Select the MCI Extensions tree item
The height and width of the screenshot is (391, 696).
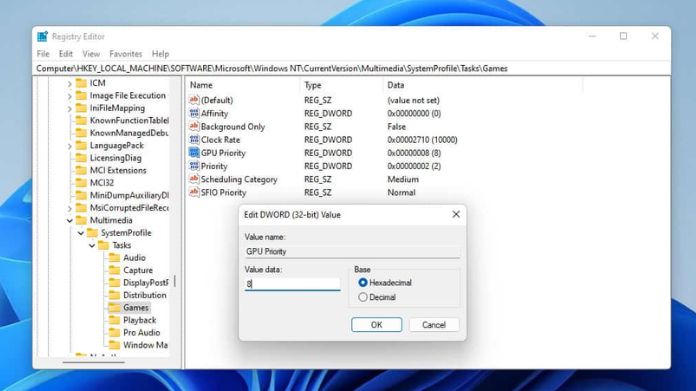click(118, 170)
